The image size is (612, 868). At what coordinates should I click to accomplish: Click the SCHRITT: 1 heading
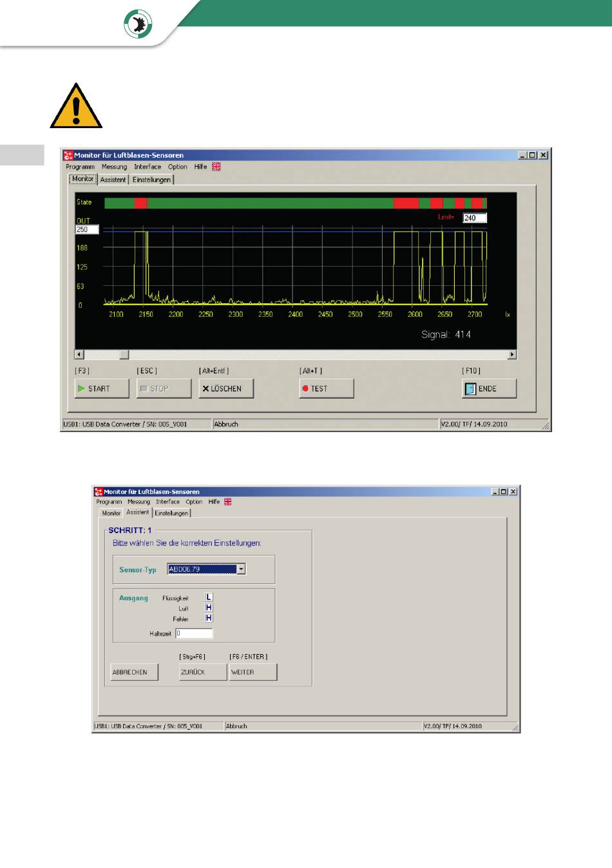(130, 530)
